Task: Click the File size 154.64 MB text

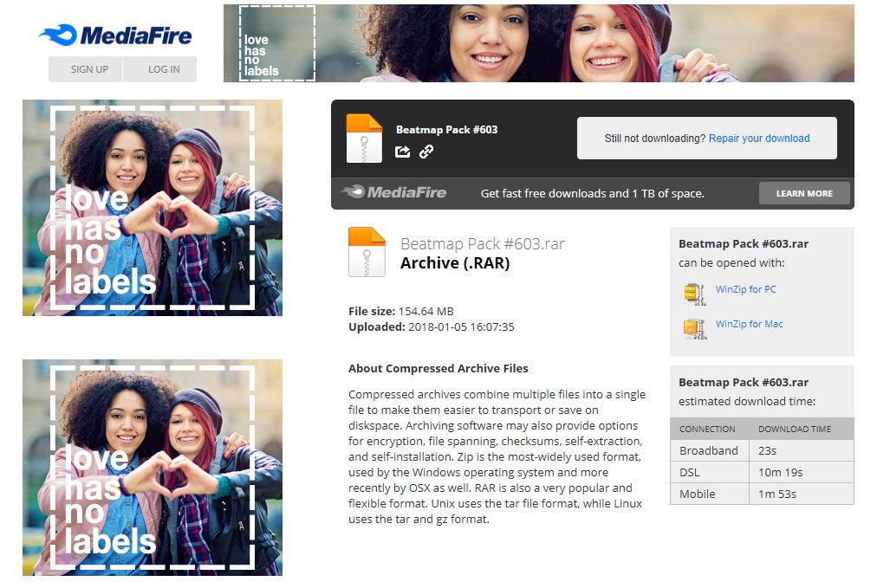Action: 401,312
